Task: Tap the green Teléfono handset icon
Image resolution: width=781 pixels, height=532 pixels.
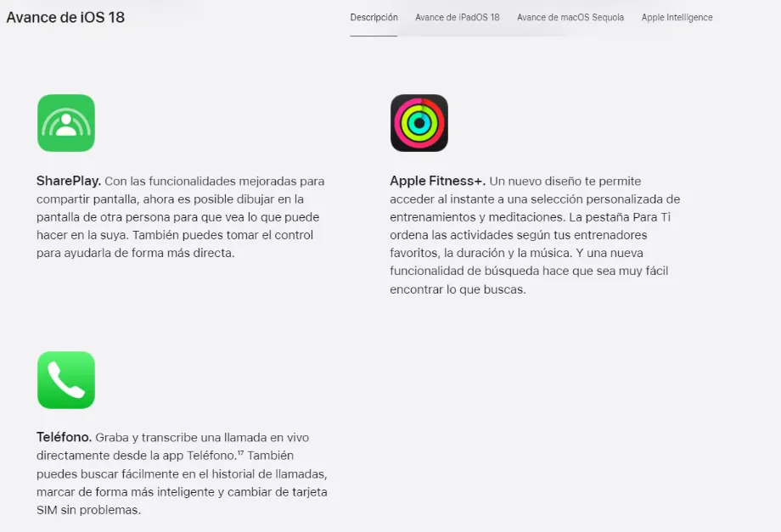Action: tap(65, 380)
